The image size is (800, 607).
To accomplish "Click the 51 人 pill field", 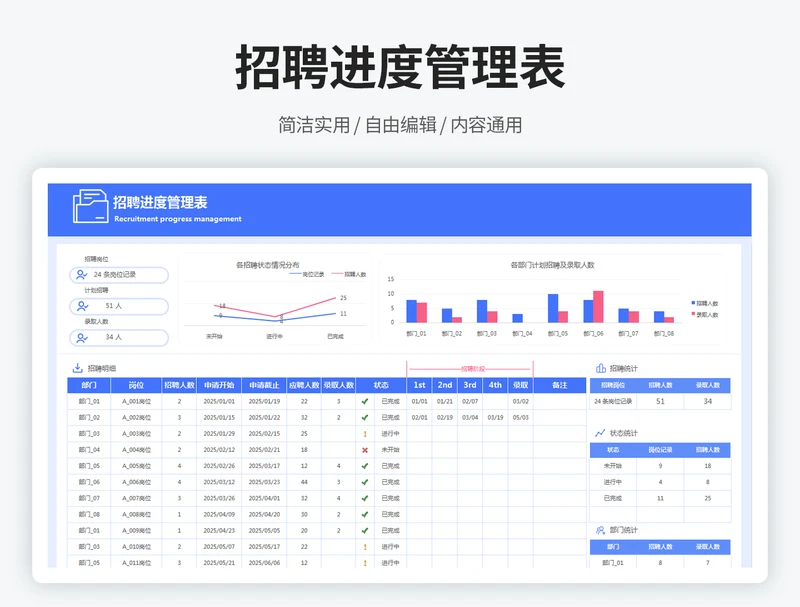I will tap(119, 306).
